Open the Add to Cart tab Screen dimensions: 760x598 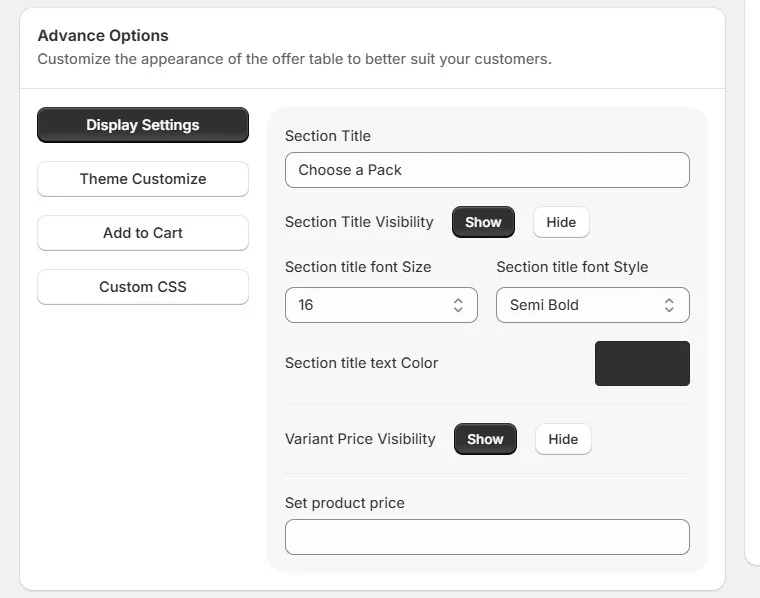[143, 233]
